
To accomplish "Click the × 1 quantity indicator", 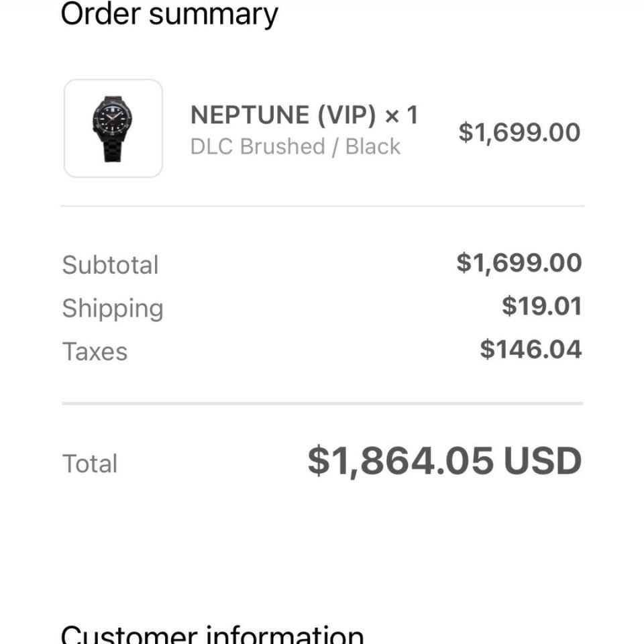I will tap(401, 115).
